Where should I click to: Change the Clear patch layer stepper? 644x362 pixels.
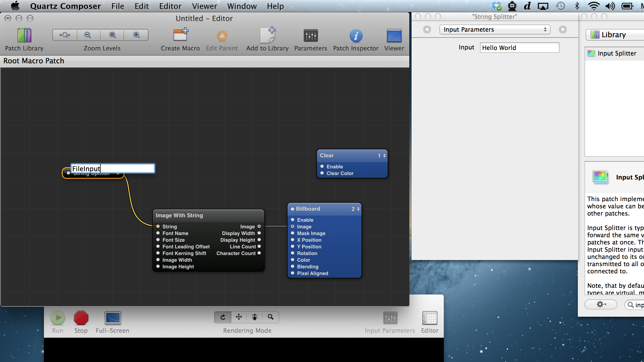click(x=385, y=156)
